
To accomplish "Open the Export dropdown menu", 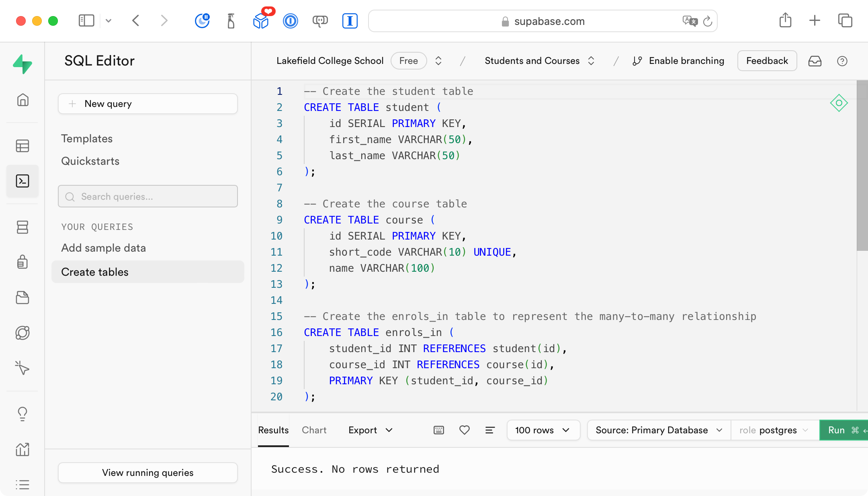I will tap(370, 430).
